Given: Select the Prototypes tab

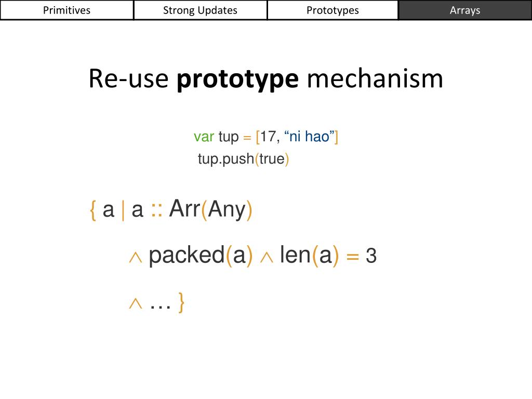Looking at the screenshot, I should [332, 10].
